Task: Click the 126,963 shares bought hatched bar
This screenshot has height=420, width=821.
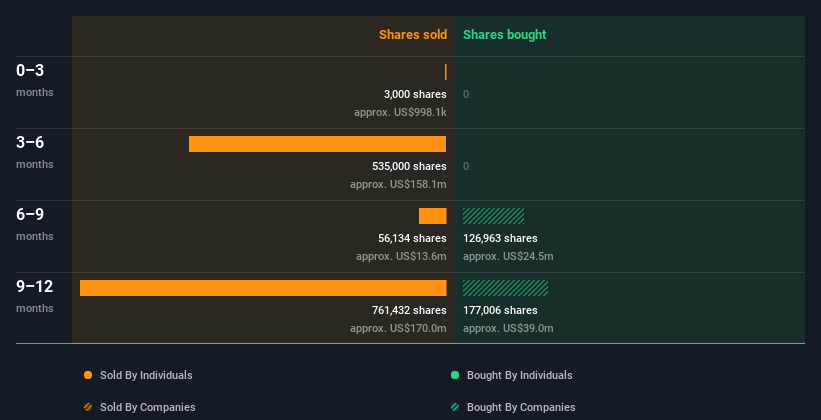Action: coord(493,216)
